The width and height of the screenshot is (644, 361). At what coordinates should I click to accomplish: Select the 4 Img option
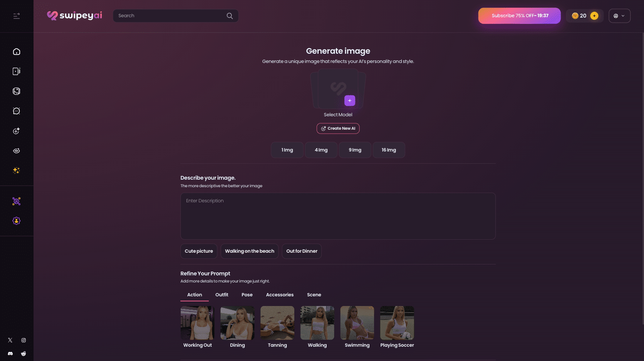(x=321, y=150)
